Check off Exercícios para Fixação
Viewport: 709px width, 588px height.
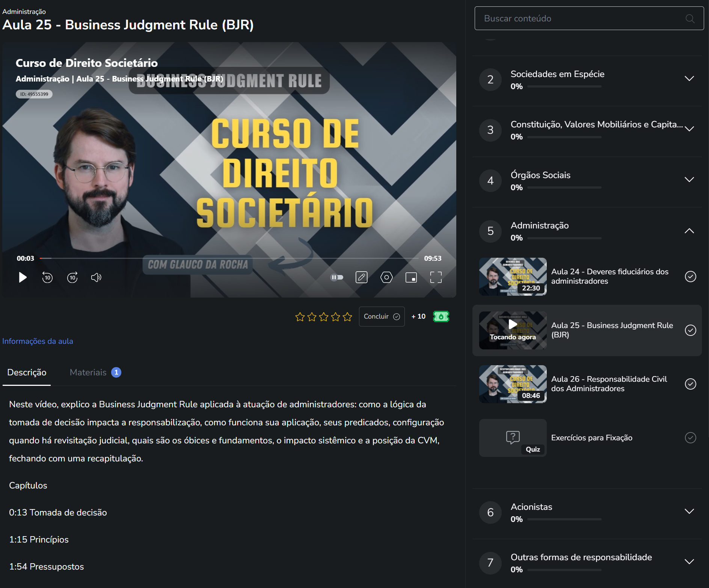(691, 438)
